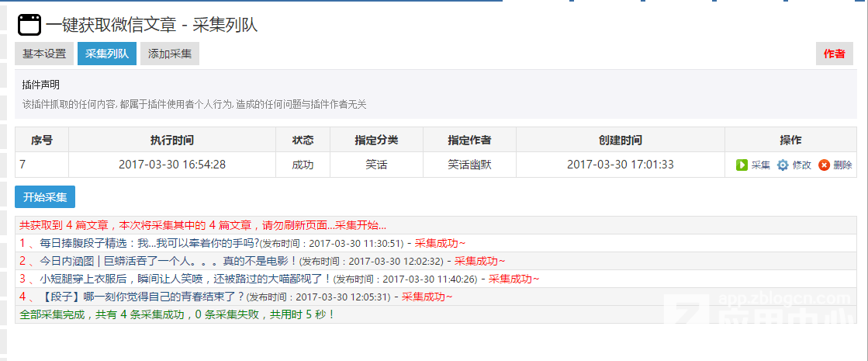Click the 序号 column header
The image size is (868, 361).
[x=42, y=140]
